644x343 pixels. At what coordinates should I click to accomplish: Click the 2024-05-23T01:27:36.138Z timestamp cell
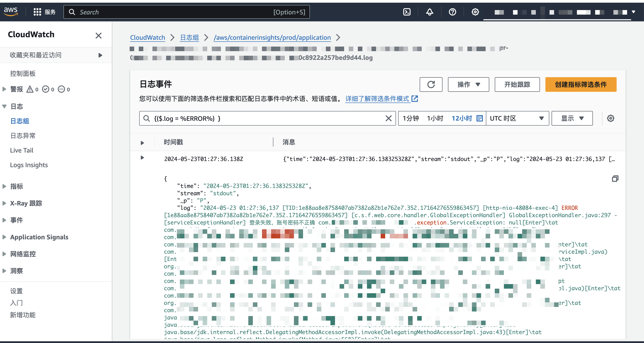pos(204,159)
